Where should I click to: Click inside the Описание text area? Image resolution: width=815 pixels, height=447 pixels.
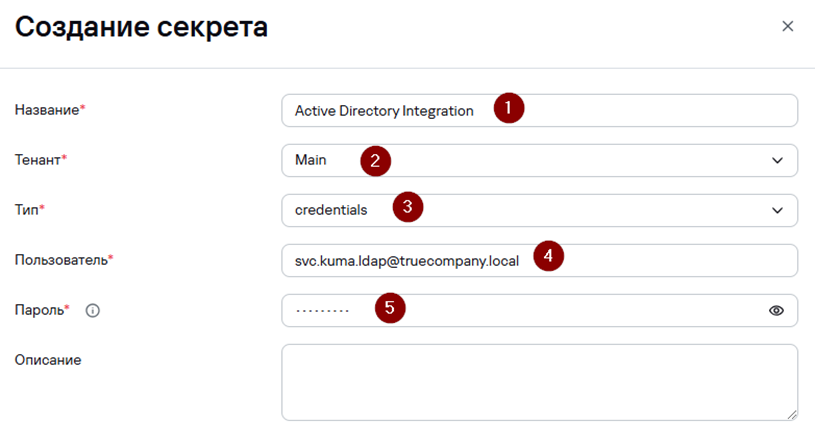(540, 383)
